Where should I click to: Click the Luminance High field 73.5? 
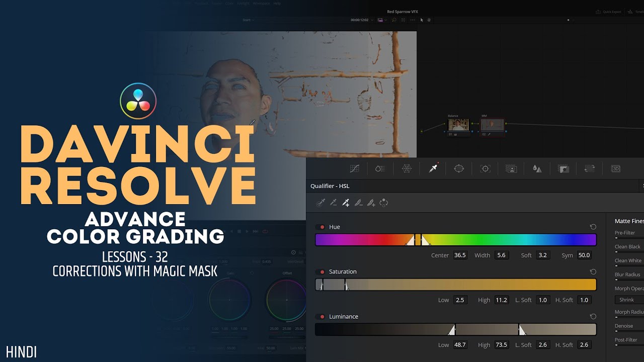(x=501, y=344)
